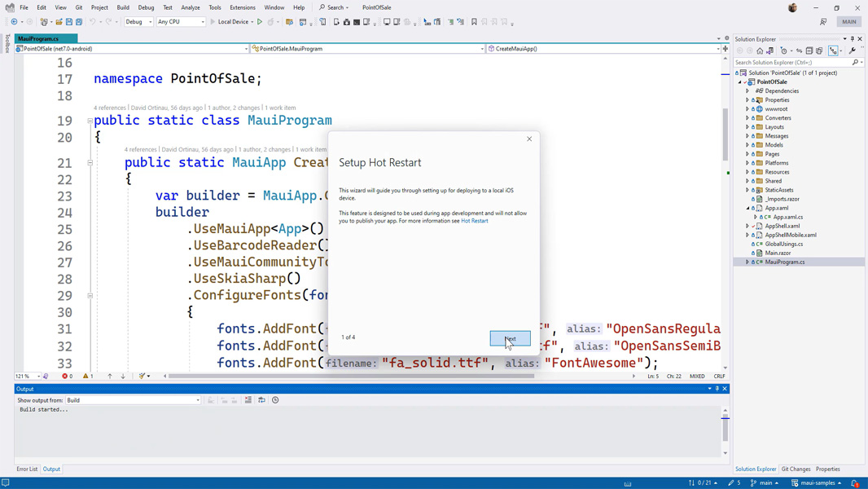Clear all text in Output pane
Viewport: 868px width, 489px height.
click(248, 400)
